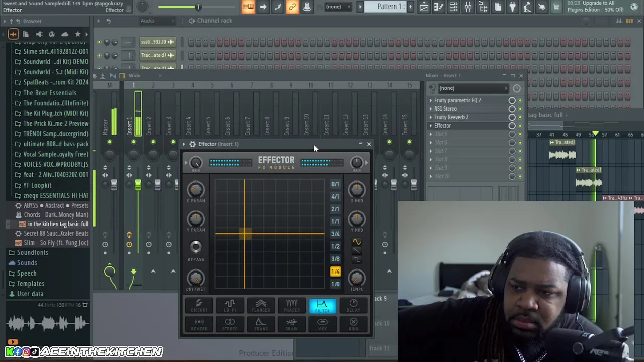Select the Stereo effect in Effector
This screenshot has width=644, height=362.
click(230, 324)
